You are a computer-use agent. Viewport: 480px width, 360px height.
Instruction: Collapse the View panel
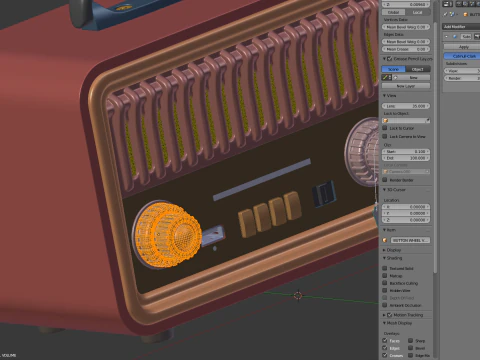coord(384,96)
